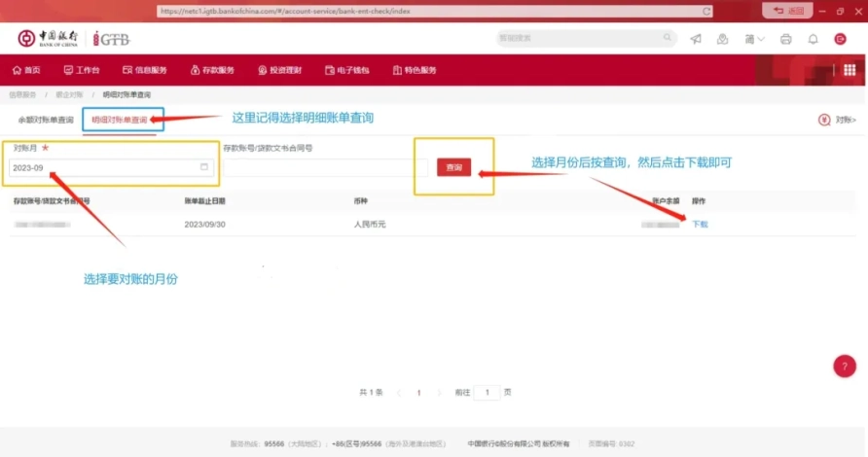Open the apps grid icon
Image resolution: width=868 pixels, height=457 pixels.
point(850,70)
